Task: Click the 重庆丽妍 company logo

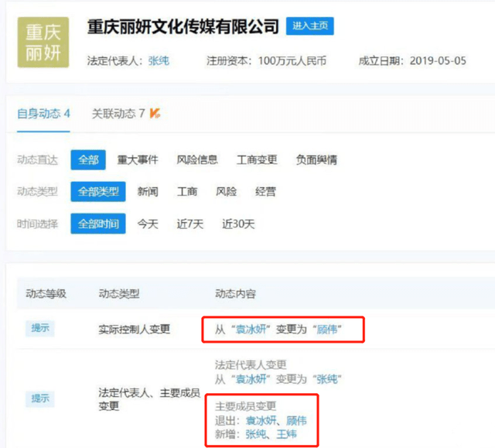Action: coord(43,43)
